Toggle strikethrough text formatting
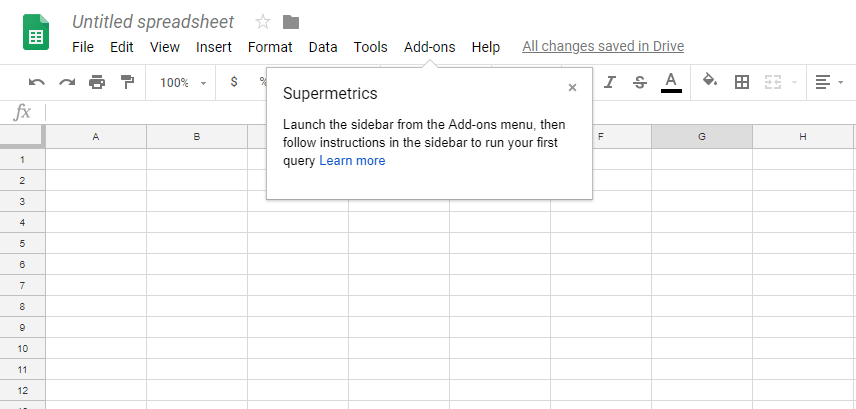The height and width of the screenshot is (409, 856). (x=640, y=82)
